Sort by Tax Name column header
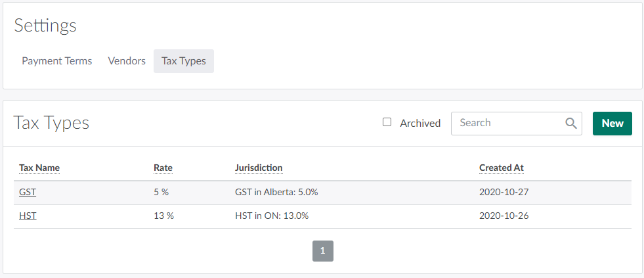 39,168
